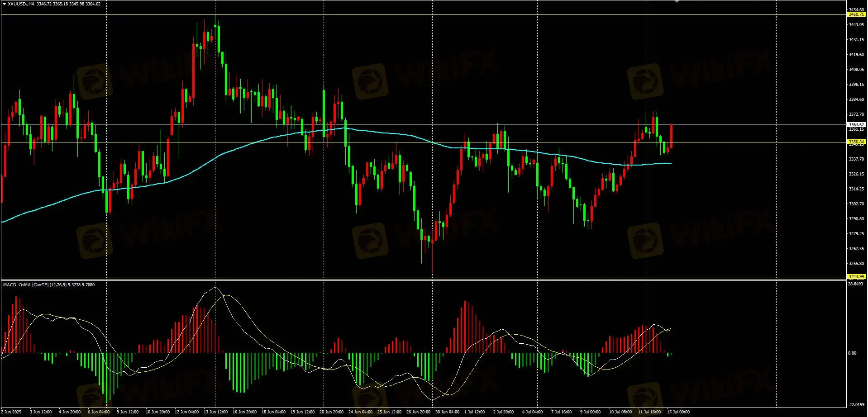Click the 10 Jun 20:00 time label

157,412
